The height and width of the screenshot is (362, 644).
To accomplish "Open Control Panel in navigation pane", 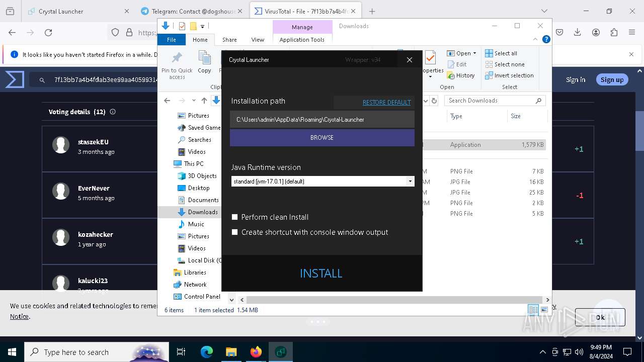I will 197,297.
